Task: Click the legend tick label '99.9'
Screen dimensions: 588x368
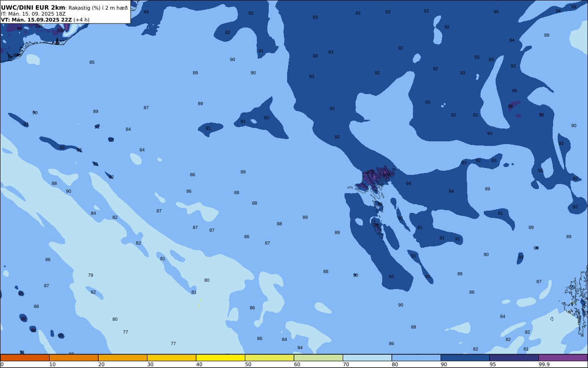Action: click(544, 364)
